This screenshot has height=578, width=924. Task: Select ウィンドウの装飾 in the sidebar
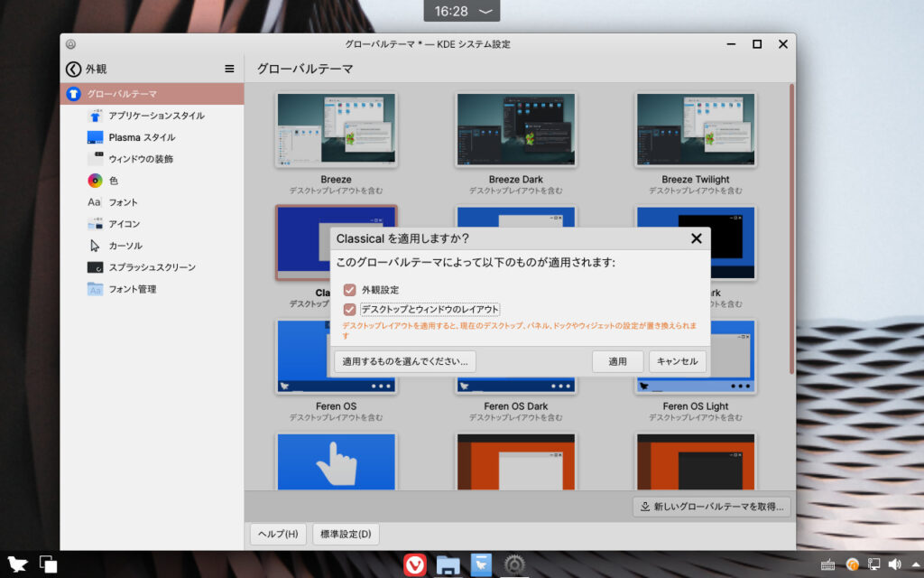tap(152, 159)
